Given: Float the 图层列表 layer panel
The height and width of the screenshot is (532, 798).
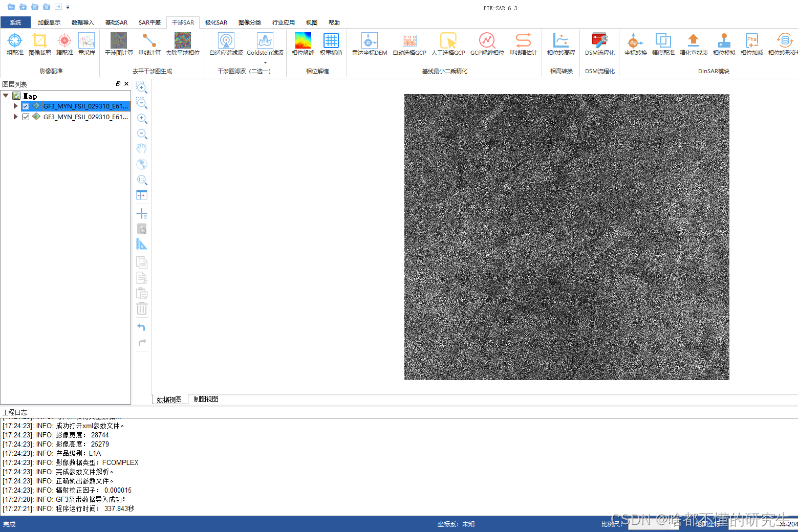Looking at the screenshot, I should pyautogui.click(x=118, y=84).
